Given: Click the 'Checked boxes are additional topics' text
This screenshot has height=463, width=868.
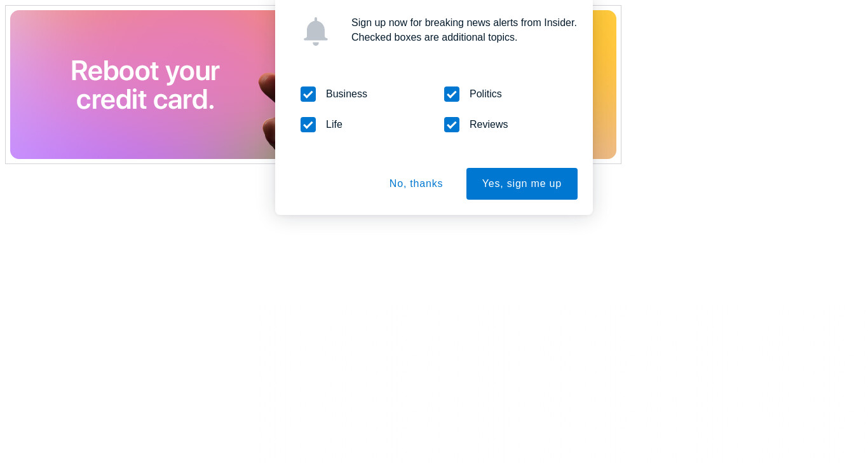Looking at the screenshot, I should [434, 38].
